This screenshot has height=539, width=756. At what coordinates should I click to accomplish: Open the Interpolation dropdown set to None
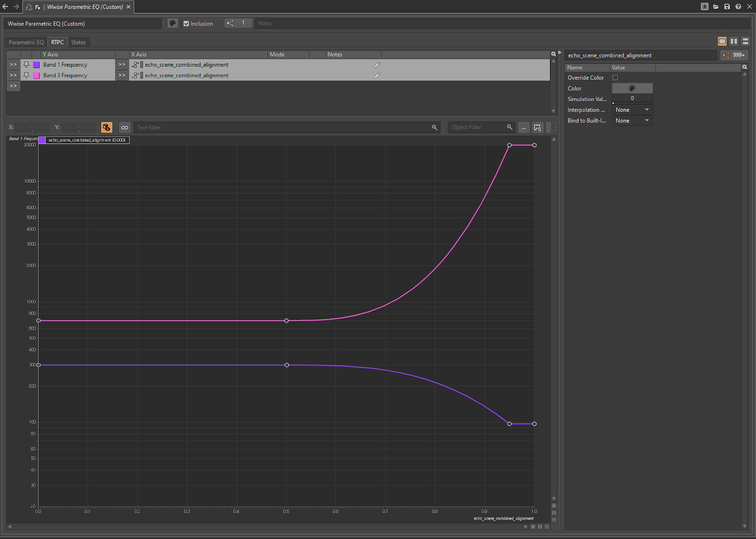(x=632, y=109)
